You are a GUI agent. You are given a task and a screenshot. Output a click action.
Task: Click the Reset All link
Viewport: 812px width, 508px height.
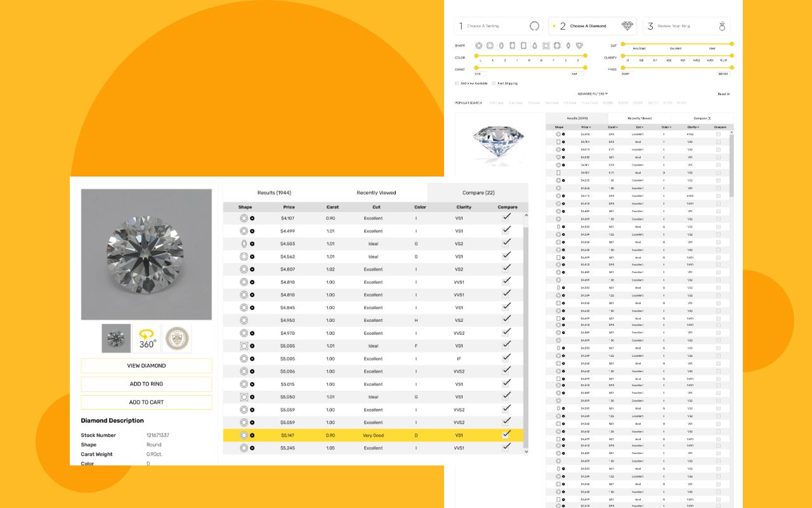[723, 94]
